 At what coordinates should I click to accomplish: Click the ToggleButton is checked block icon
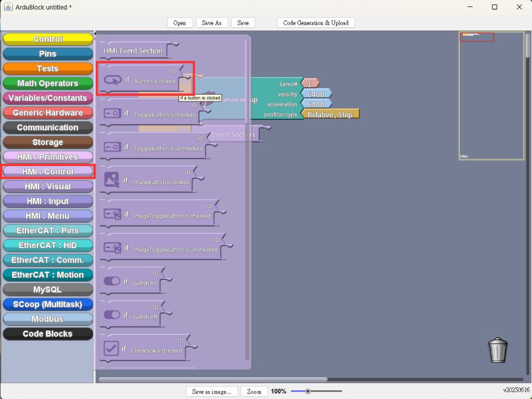112,113
